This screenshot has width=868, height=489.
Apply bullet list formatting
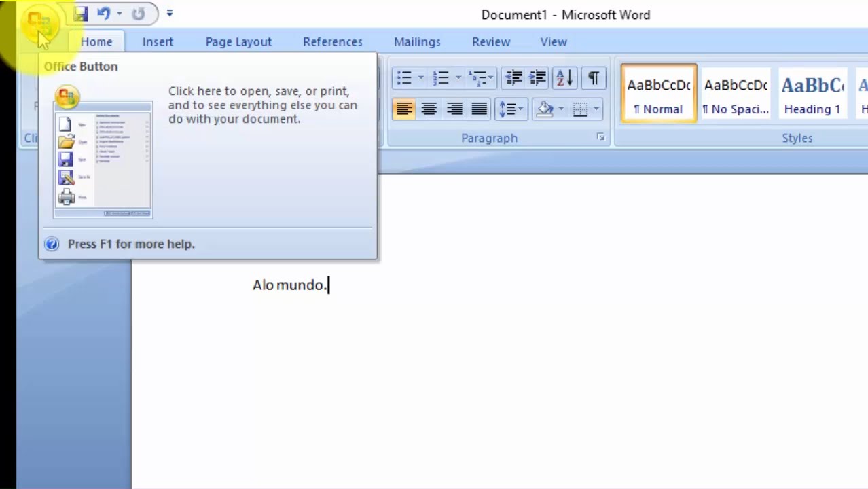[x=404, y=78]
